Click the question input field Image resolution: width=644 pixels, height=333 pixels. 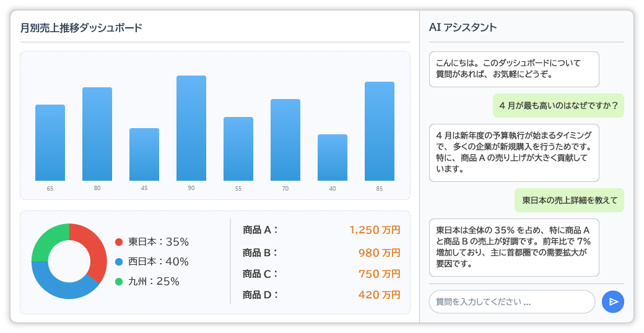coord(511,302)
